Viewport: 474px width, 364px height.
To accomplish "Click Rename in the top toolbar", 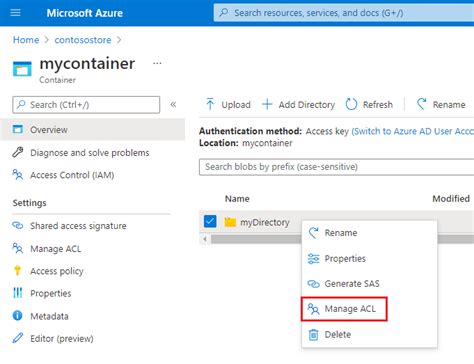I will click(441, 104).
